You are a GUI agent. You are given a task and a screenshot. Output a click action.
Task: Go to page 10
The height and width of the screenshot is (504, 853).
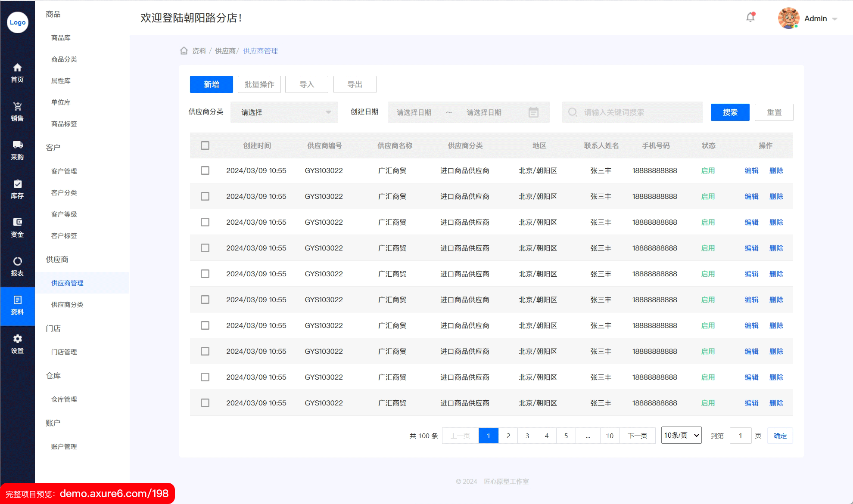(610, 436)
